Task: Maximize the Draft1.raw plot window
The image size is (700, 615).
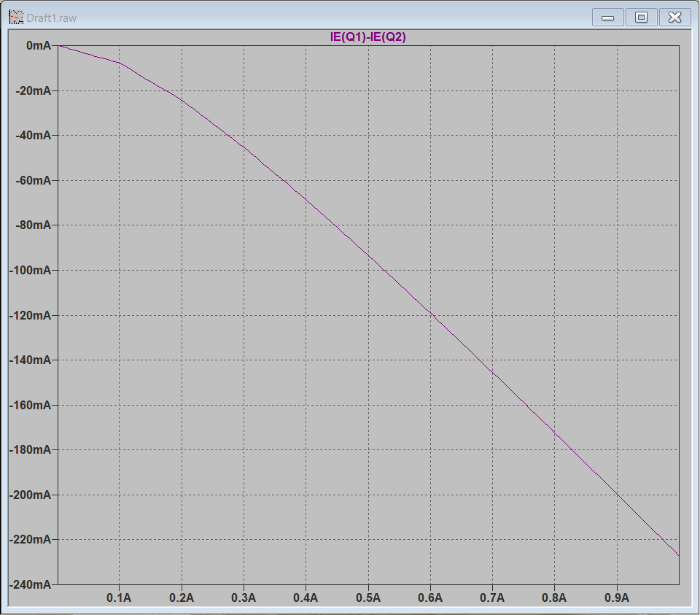Action: pyautogui.click(x=641, y=18)
